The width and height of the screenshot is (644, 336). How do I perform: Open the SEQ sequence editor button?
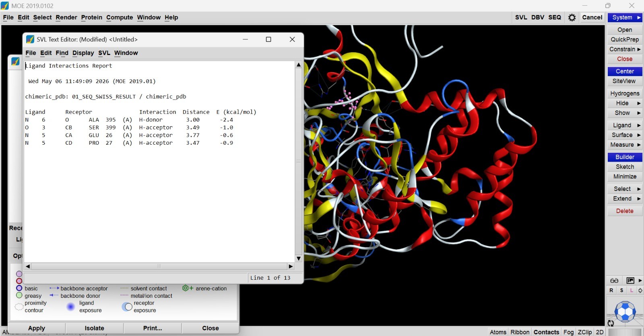tap(555, 17)
